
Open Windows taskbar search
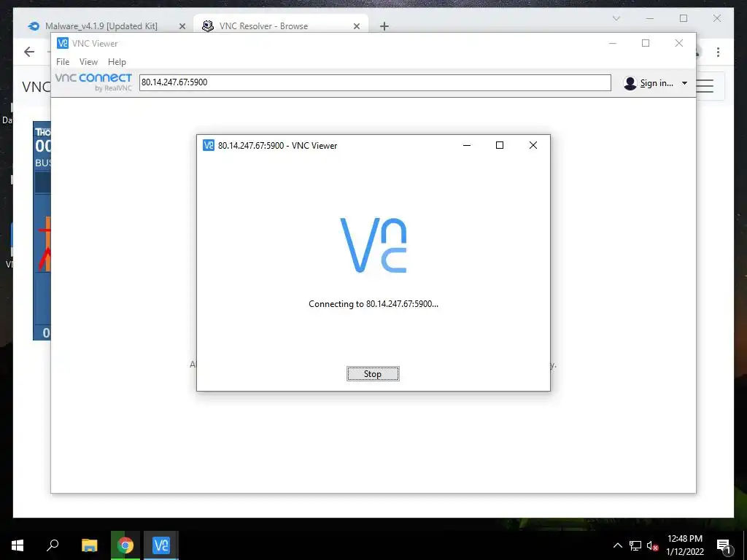(x=53, y=545)
